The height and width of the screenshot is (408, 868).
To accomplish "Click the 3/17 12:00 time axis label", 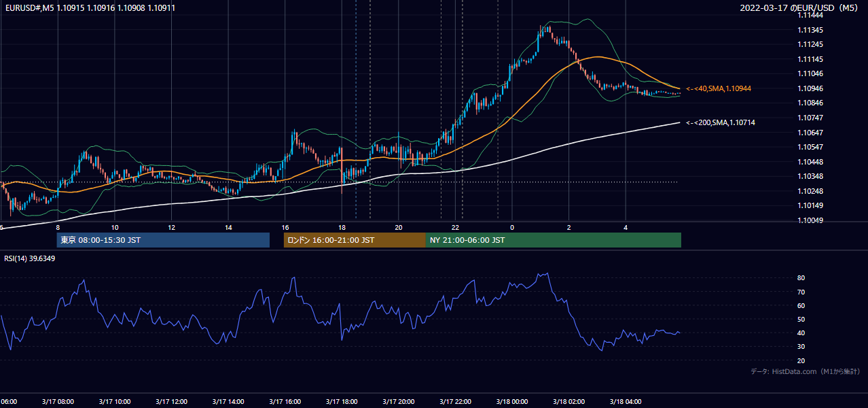I will point(171,401).
